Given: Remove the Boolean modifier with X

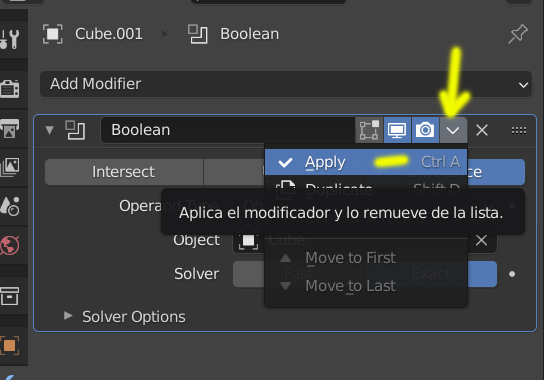Looking at the screenshot, I should click(482, 130).
